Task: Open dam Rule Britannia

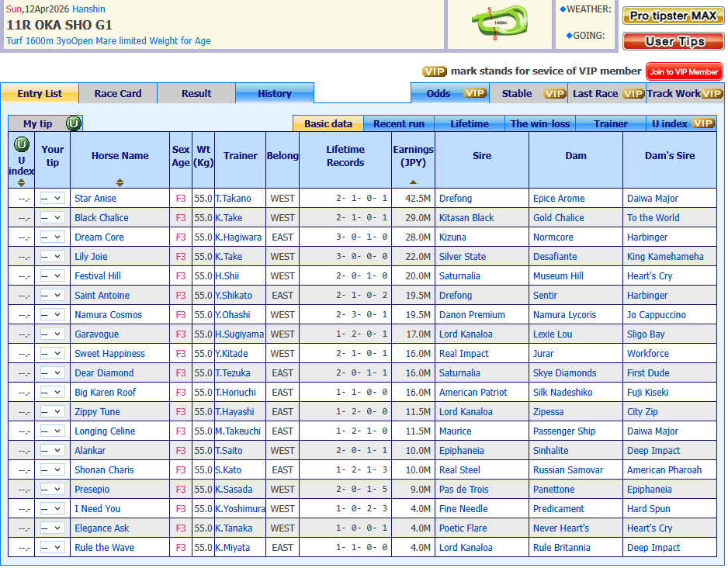Action: coord(561,548)
